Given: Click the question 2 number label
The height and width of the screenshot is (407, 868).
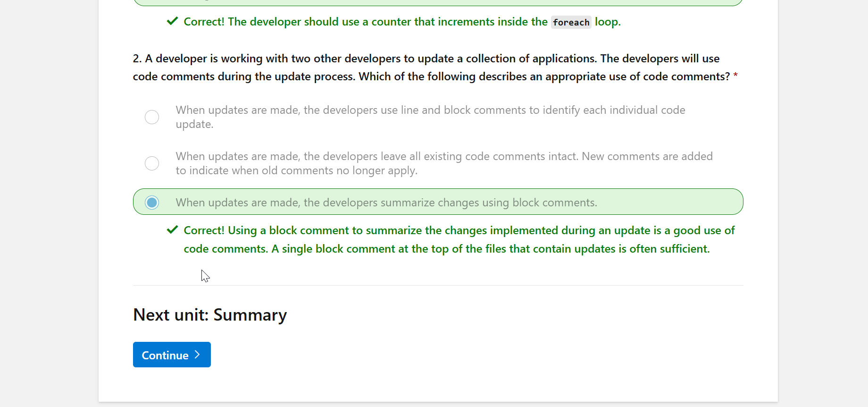Looking at the screenshot, I should click(136, 58).
